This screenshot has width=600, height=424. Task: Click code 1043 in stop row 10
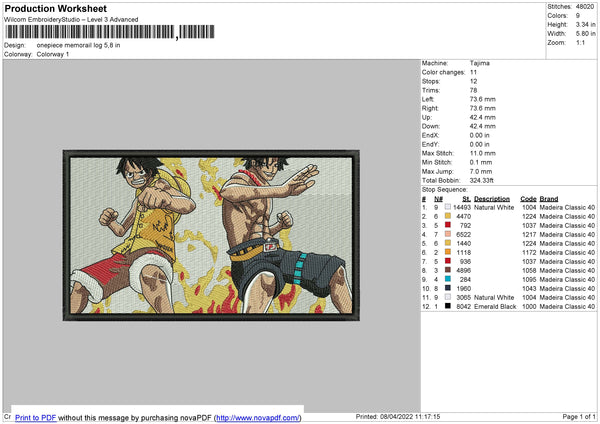529,289
